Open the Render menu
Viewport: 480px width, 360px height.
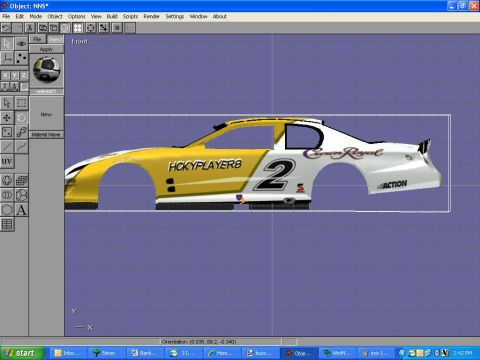[x=152, y=16]
